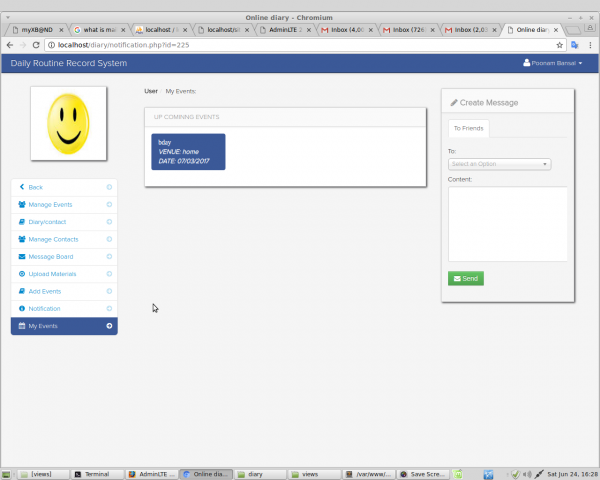Viewport: 600px width, 480px height.
Task: Bookmark page with the star icon
Action: point(559,45)
